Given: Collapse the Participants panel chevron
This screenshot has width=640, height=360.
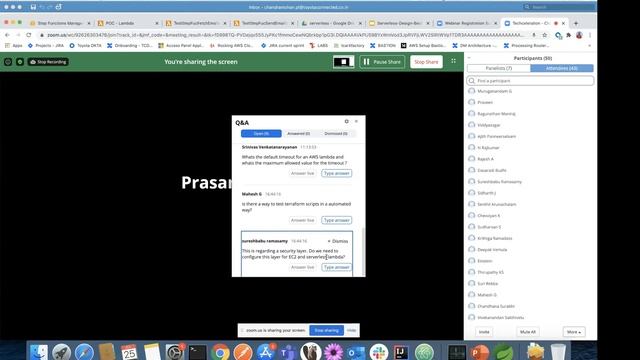Looking at the screenshot, I should (x=469, y=58).
